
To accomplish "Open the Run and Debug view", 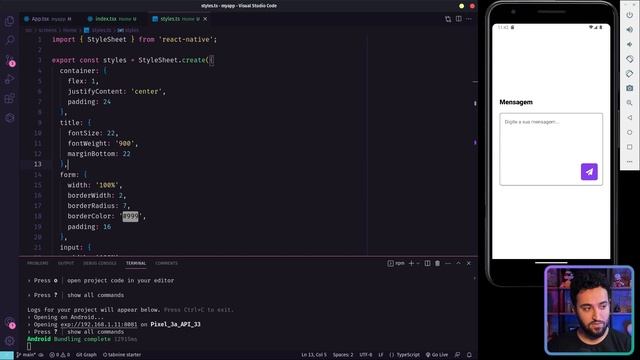I will [x=9, y=79].
